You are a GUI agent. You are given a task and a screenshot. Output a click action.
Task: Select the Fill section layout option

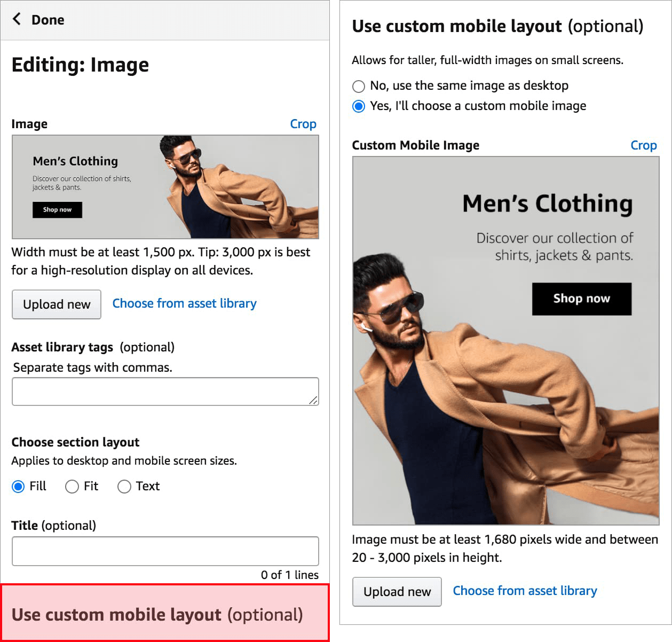(x=19, y=487)
